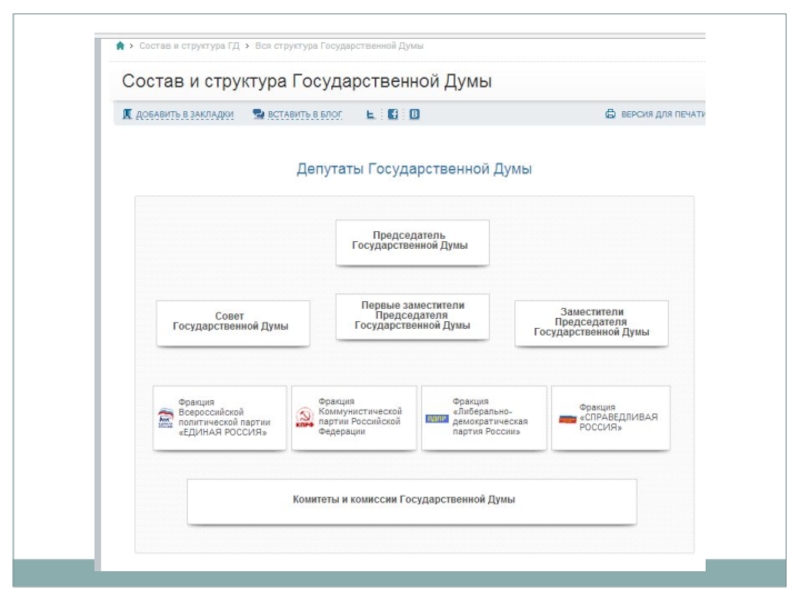Open the Справедливая Россия faction card
Image resolution: width=800 pixels, height=600 pixels.
pos(610,418)
